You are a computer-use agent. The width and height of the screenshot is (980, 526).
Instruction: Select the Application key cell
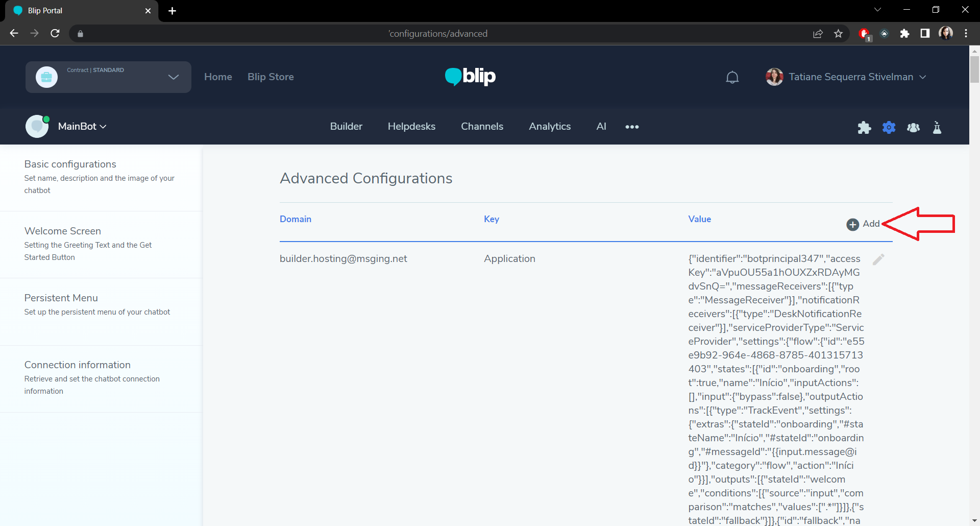pyautogui.click(x=509, y=259)
